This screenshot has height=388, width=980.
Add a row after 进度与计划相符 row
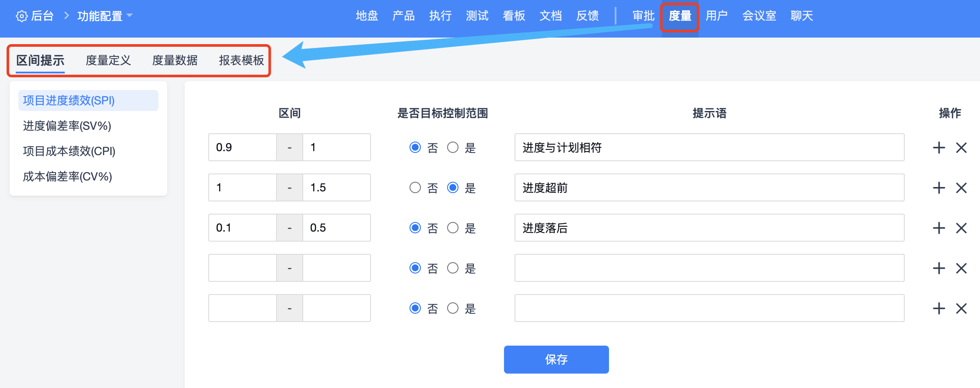pos(939,148)
